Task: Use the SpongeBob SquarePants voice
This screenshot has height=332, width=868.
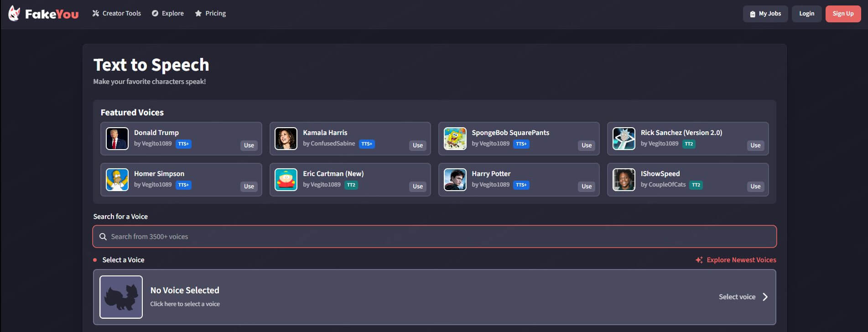Action: pyautogui.click(x=587, y=145)
